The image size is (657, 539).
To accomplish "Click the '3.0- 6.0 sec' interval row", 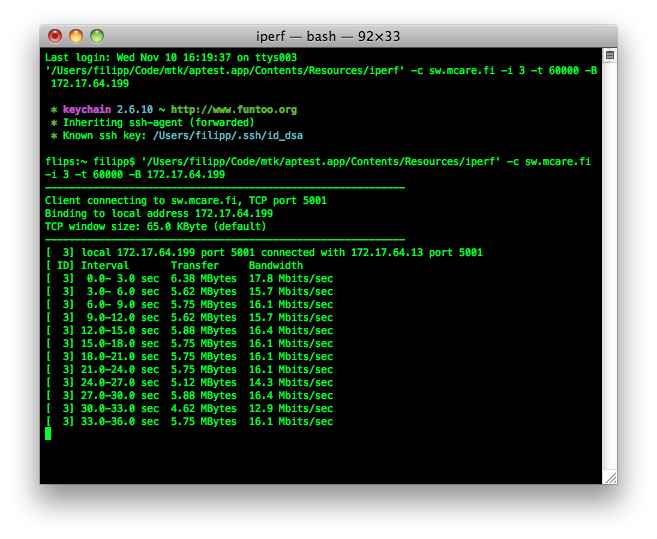I will click(189, 292).
